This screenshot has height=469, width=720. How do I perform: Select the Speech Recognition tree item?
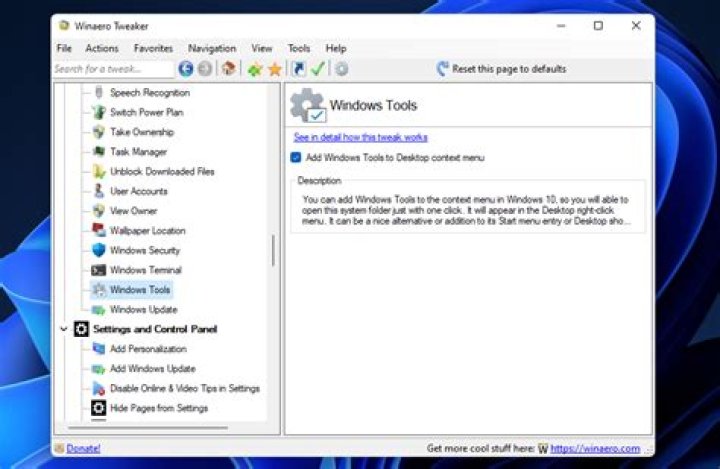(x=150, y=93)
